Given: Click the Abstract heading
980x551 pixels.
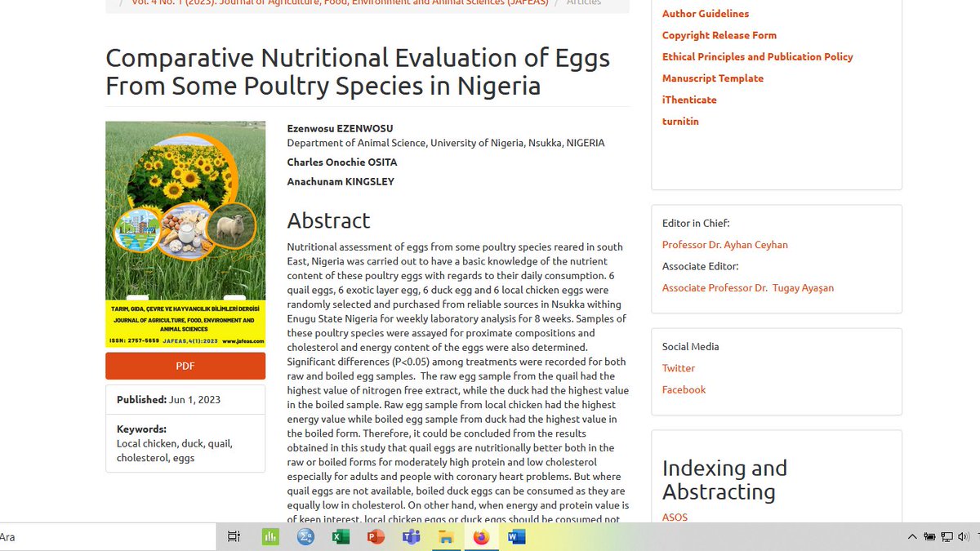Looking at the screenshot, I should click(x=328, y=220).
